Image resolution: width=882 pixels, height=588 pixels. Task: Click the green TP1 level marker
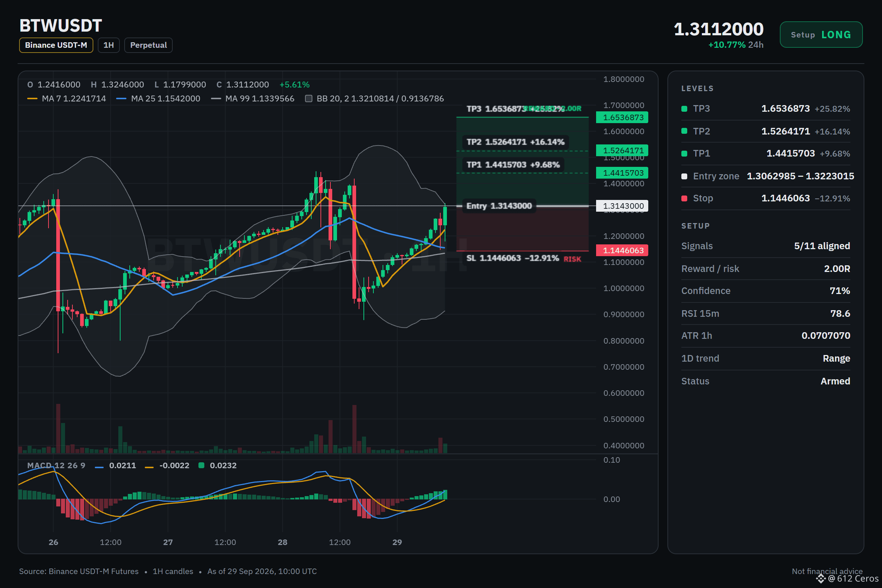coord(684,154)
